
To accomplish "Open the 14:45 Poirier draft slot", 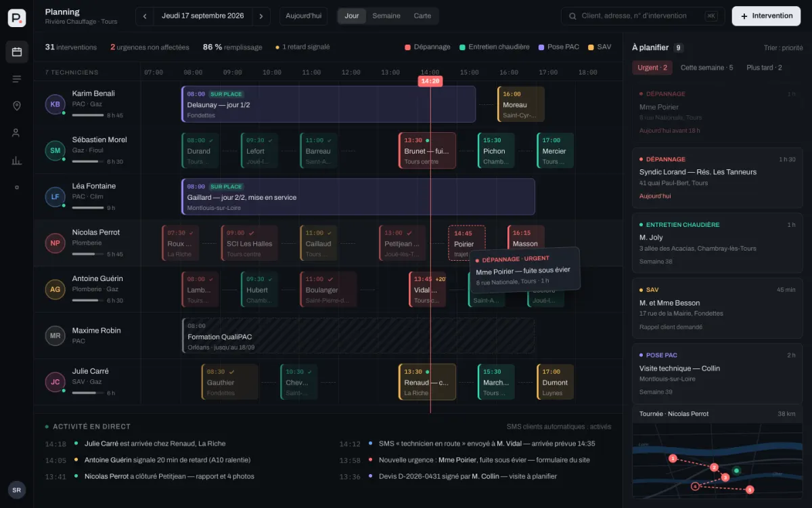I will pyautogui.click(x=467, y=243).
